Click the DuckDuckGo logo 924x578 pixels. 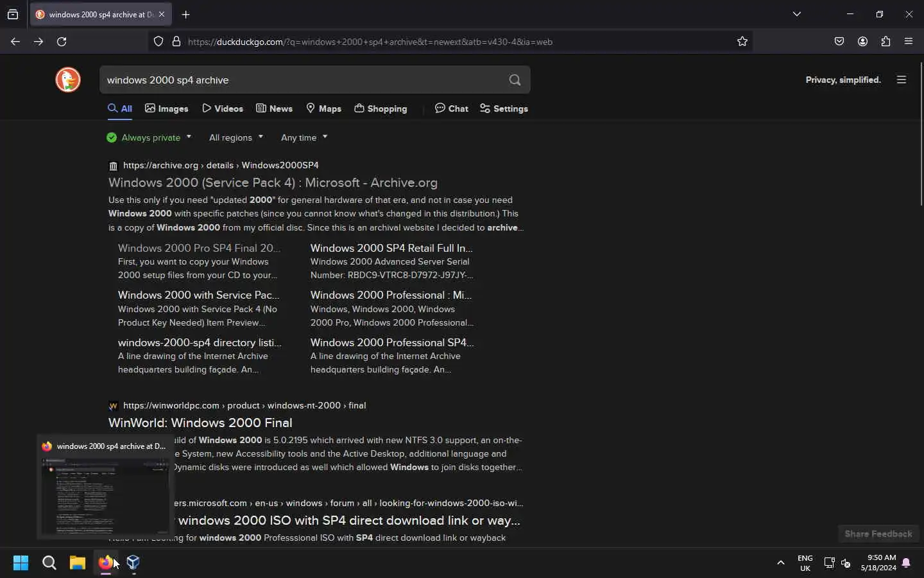(x=68, y=80)
